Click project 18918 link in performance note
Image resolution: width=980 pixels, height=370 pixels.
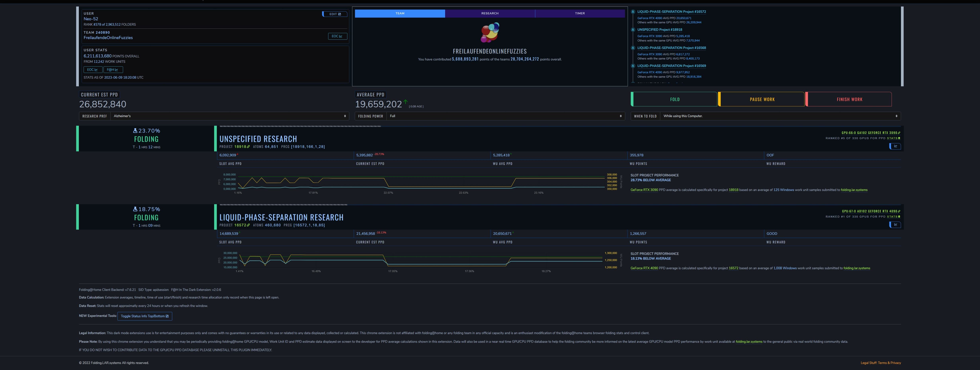[x=733, y=190]
